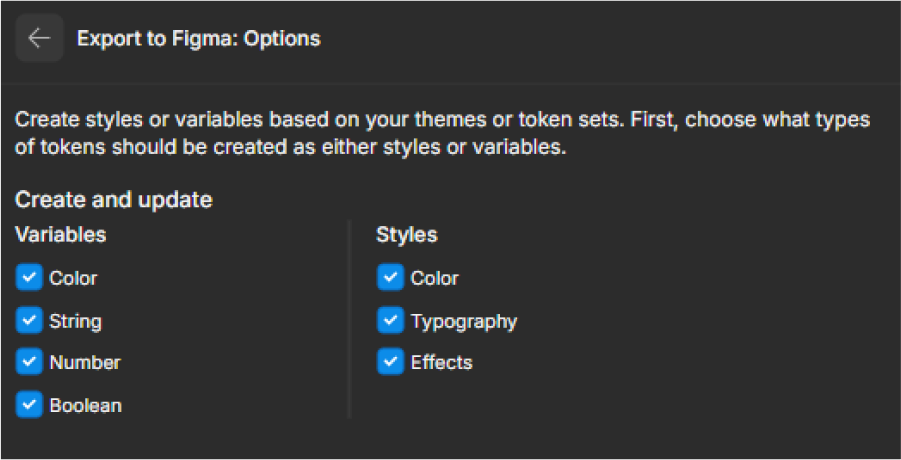Click the 'Boolean' label text
Screen dimensions: 901x460
[x=86, y=405]
